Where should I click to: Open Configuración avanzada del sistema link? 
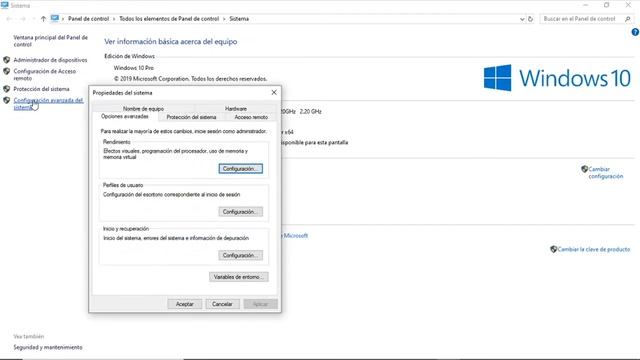(48, 104)
